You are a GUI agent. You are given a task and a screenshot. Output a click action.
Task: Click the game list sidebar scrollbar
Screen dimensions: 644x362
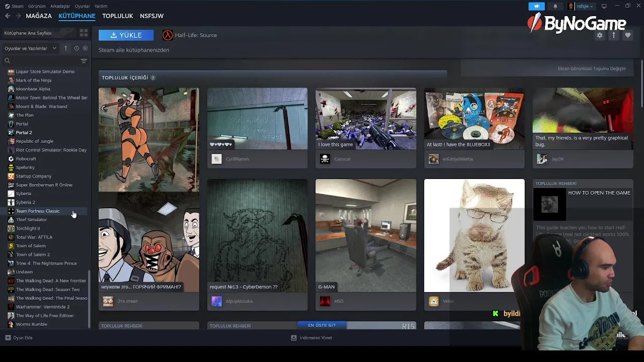(x=90, y=299)
